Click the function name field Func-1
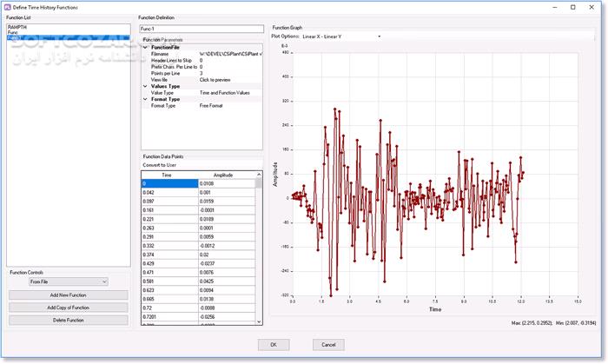 (202, 28)
